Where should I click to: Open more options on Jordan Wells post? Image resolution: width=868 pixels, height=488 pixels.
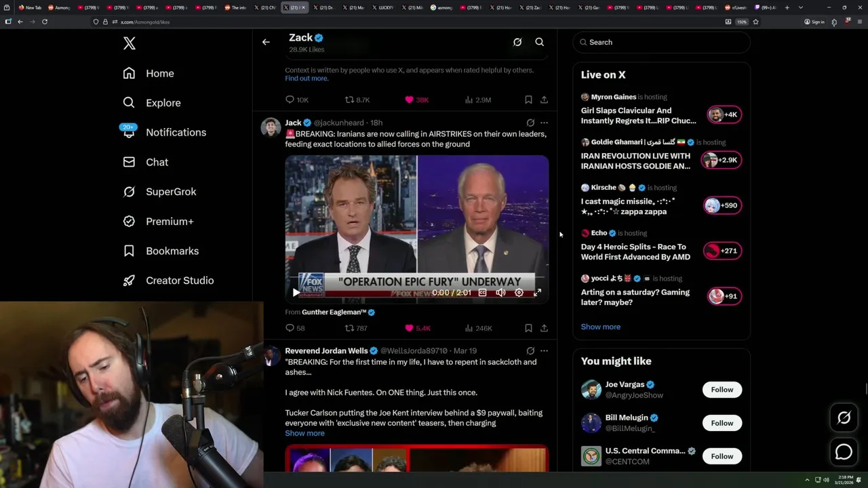pos(544,351)
